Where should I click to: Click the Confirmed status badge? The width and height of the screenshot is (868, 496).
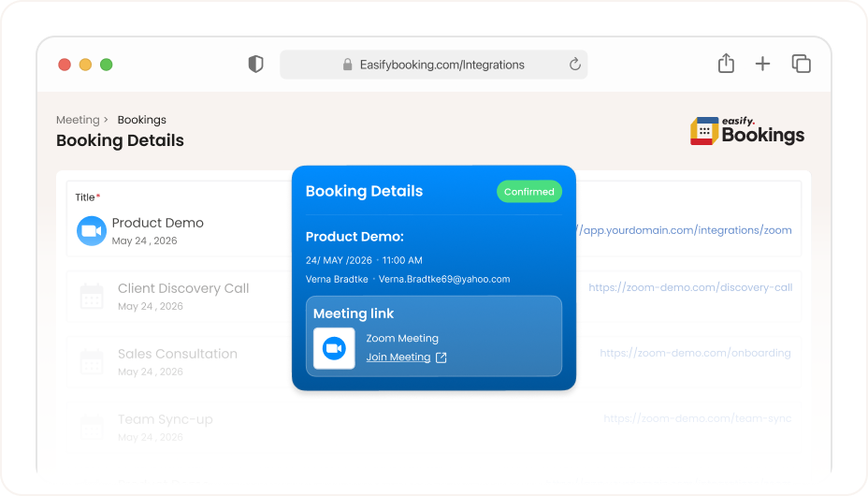(529, 192)
